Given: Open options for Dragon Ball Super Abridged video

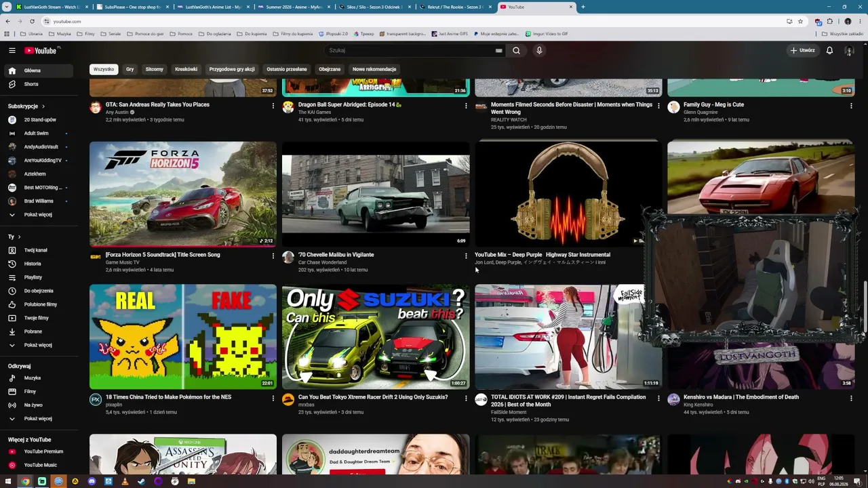Looking at the screenshot, I should pyautogui.click(x=466, y=105).
